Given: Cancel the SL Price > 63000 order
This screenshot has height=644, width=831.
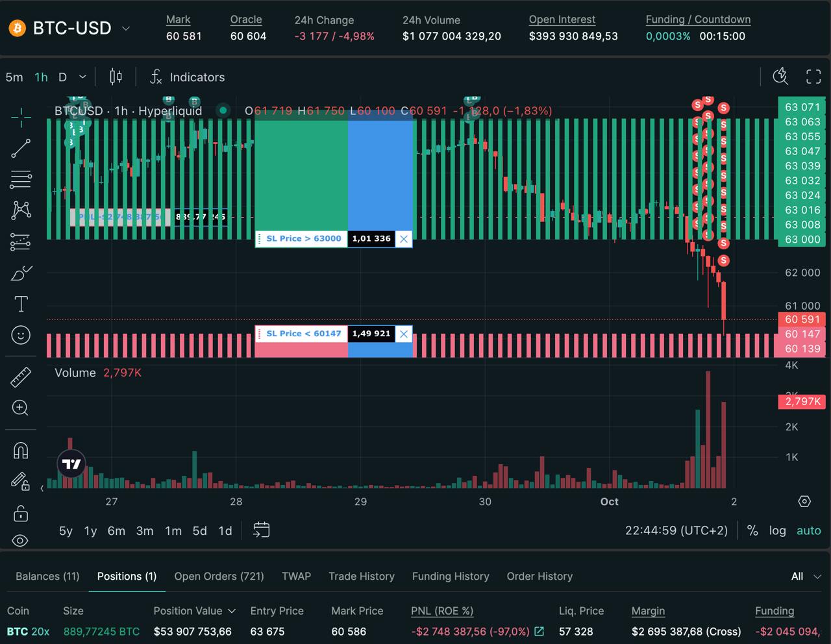Looking at the screenshot, I should coord(404,239).
